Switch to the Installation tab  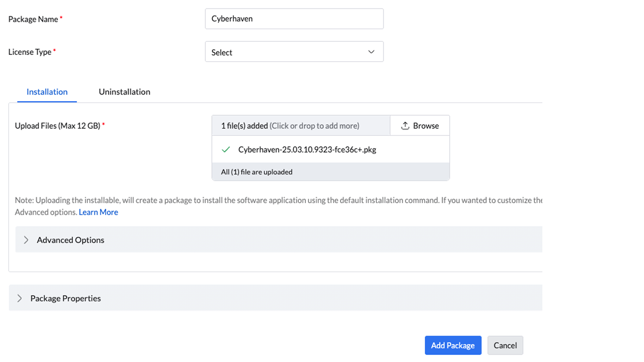(47, 92)
